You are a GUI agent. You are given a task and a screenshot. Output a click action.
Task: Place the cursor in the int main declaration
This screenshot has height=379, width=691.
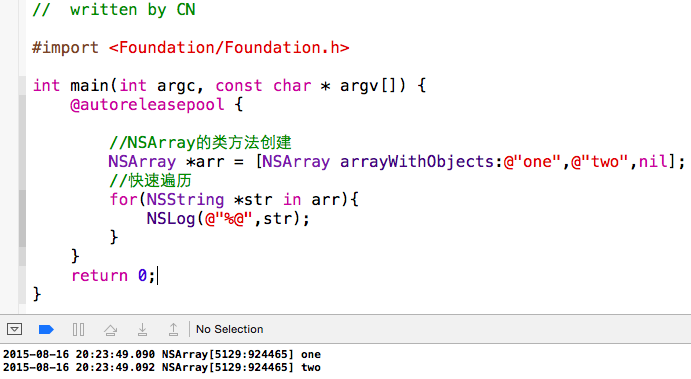[229, 85]
